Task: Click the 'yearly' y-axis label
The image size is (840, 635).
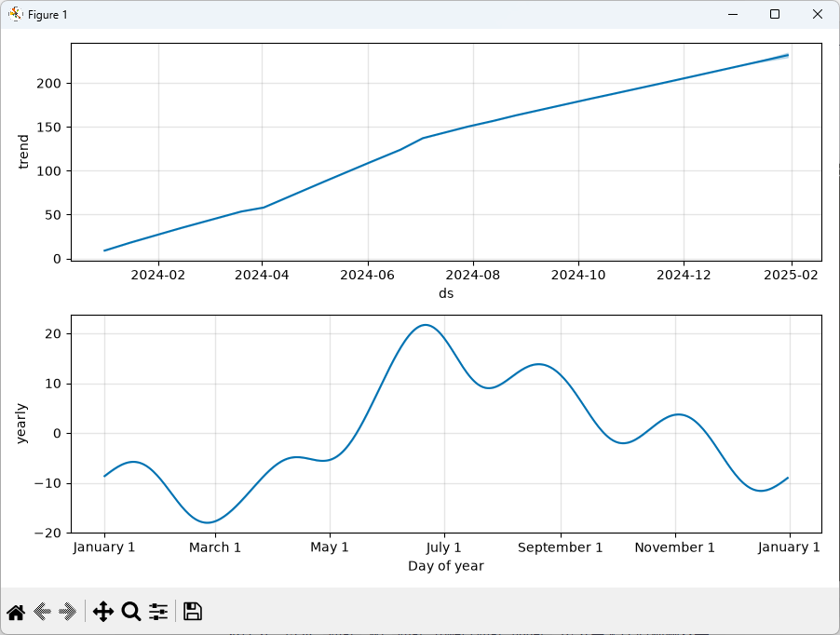Action: 20,424
